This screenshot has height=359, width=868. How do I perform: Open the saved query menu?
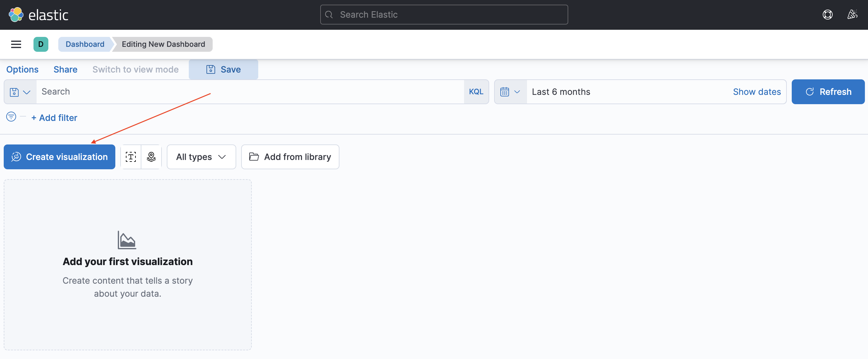20,92
